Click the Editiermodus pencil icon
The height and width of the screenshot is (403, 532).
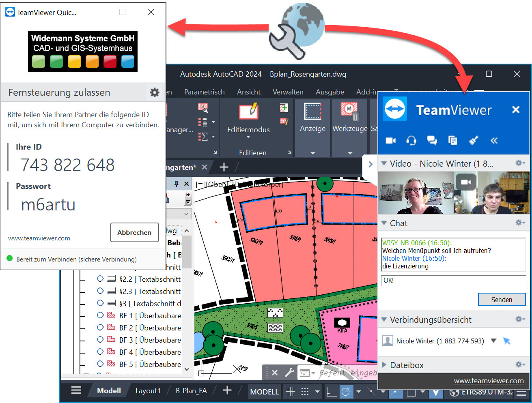click(x=248, y=111)
